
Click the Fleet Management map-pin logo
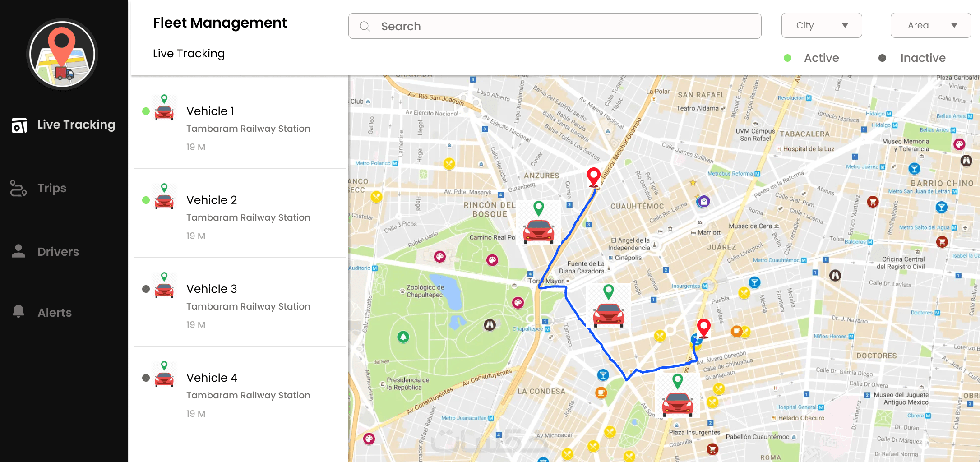[x=62, y=54]
